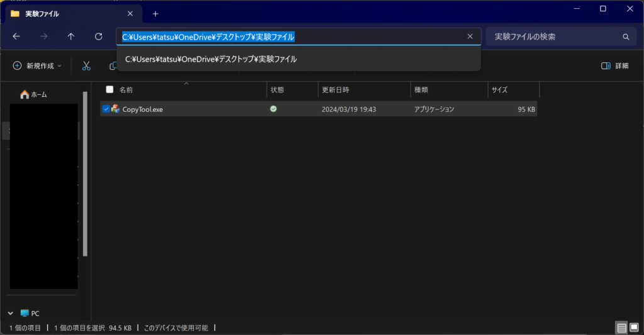Refresh the current folder view
The height and width of the screenshot is (335, 644).
click(98, 36)
